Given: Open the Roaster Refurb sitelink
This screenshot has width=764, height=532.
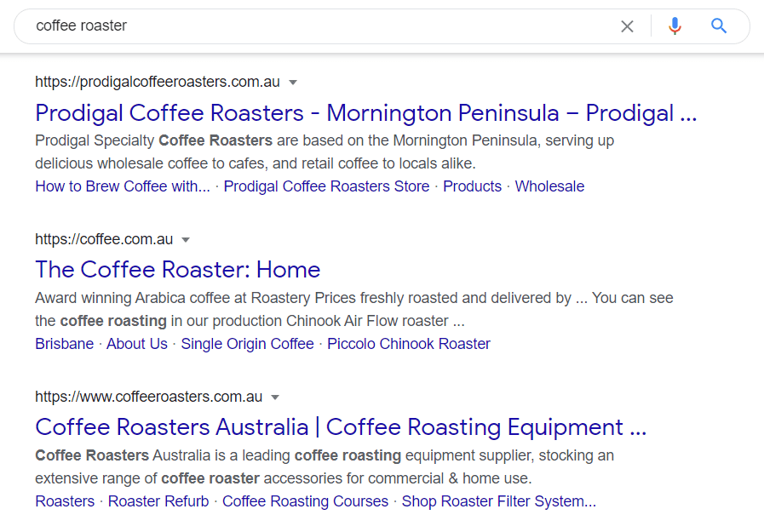Looking at the screenshot, I should click(x=158, y=501).
